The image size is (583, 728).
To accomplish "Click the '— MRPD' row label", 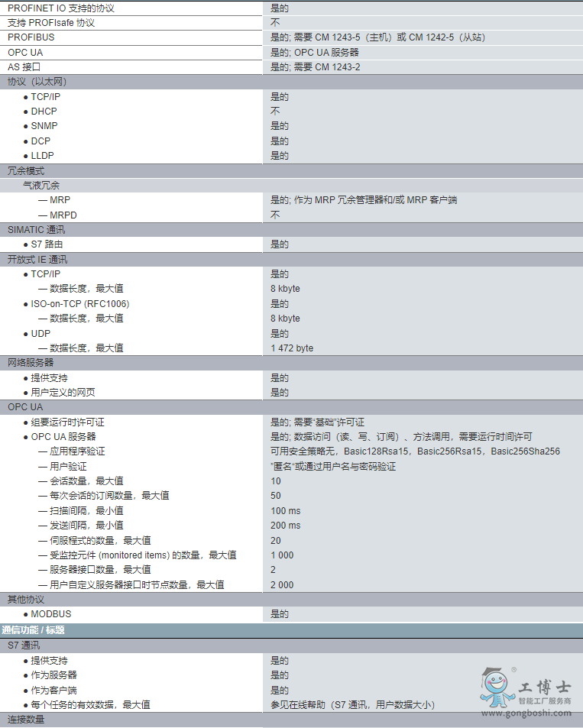I will click(57, 215).
